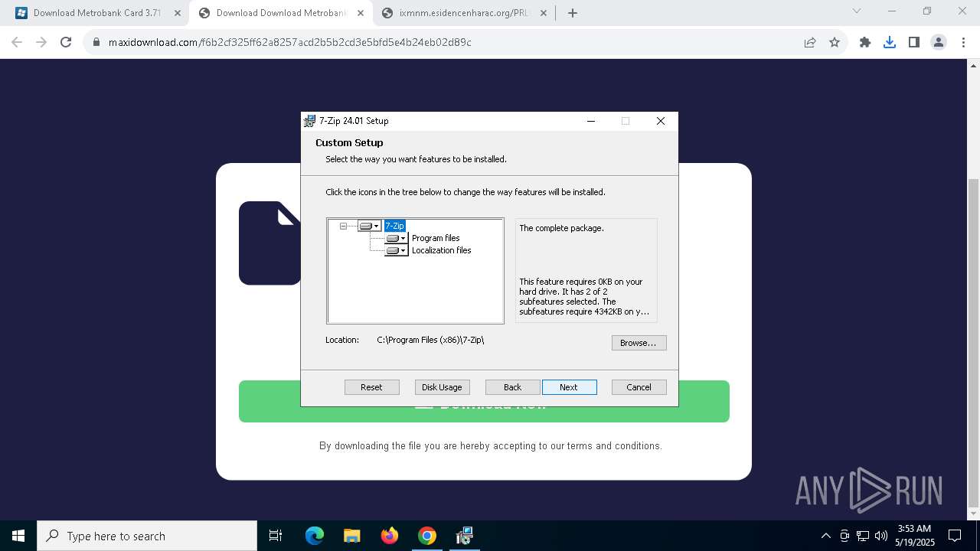Screen dimensions: 980x551
Task: Show hidden system tray icons
Action: tap(825, 536)
